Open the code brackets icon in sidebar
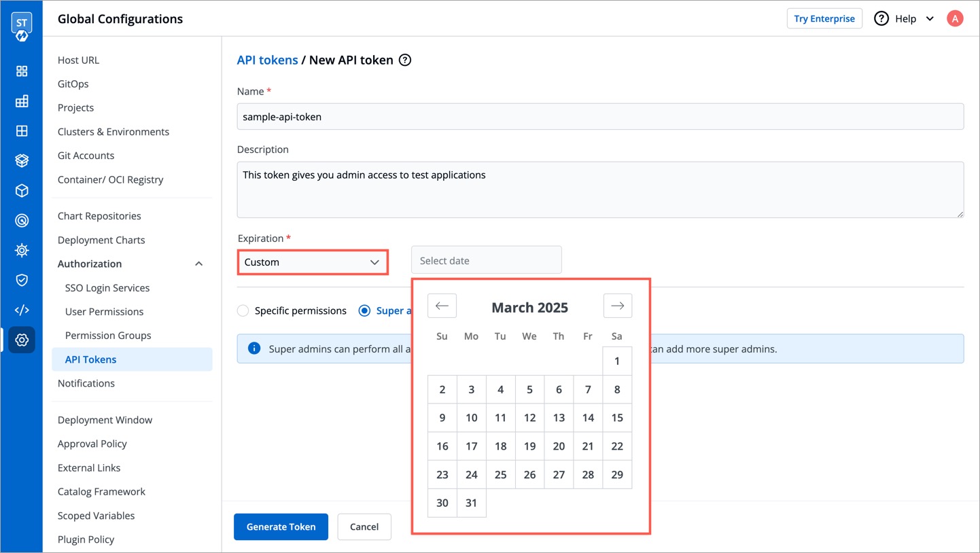Image resolution: width=980 pixels, height=553 pixels. click(22, 310)
